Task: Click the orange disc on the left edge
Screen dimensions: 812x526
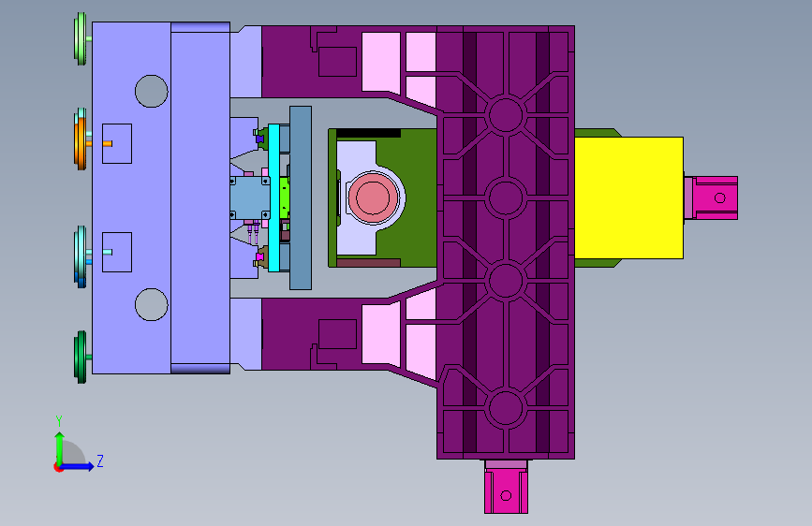Action: pyautogui.click(x=81, y=142)
